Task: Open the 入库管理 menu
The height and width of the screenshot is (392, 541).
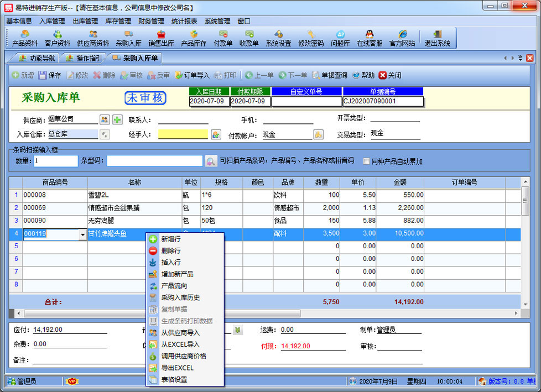Action: pyautogui.click(x=52, y=21)
